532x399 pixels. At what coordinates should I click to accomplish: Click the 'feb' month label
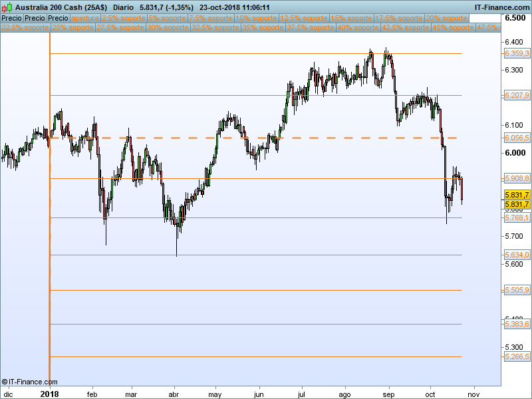92,394
